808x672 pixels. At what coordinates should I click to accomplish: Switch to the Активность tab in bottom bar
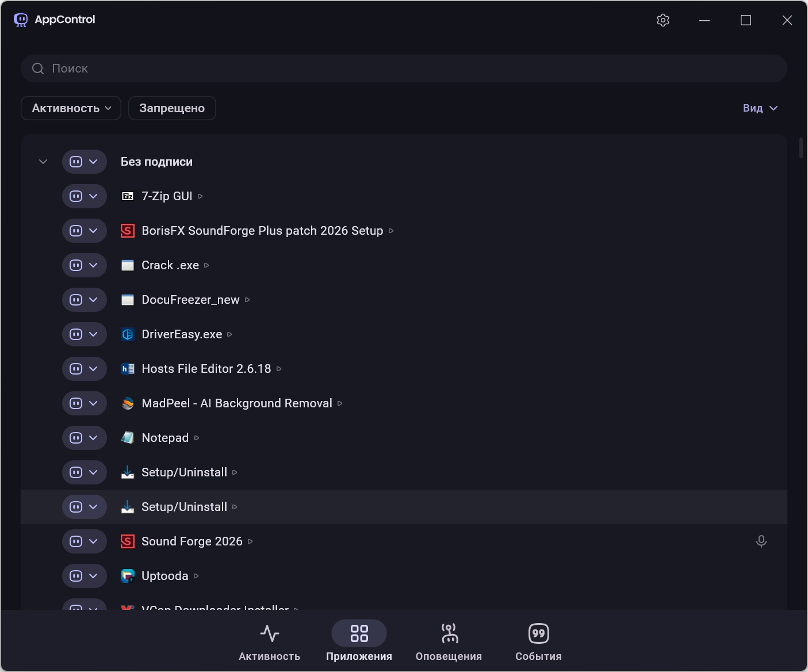tap(269, 641)
